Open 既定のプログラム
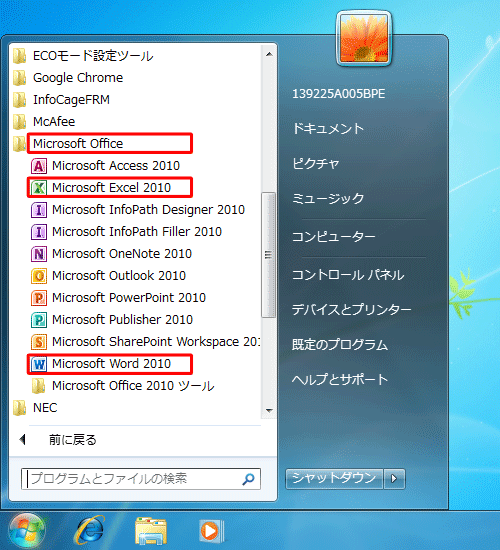 340,344
